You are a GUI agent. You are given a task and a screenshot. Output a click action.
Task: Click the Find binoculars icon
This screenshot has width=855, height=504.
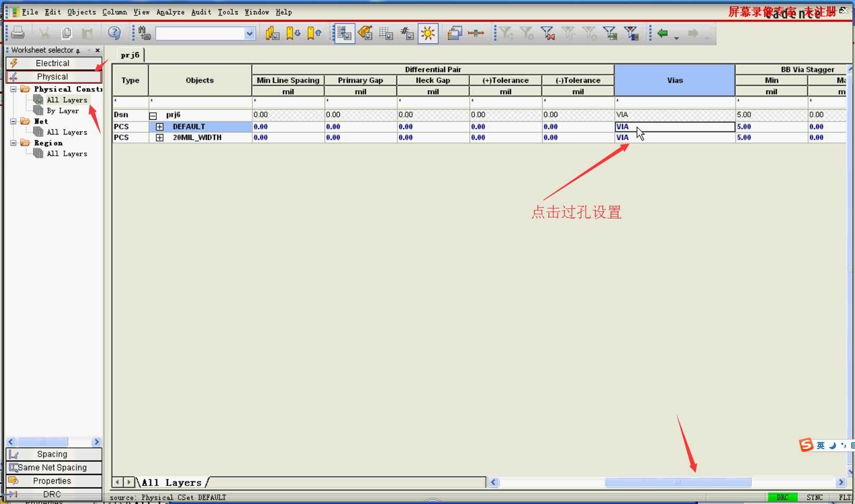[144, 33]
